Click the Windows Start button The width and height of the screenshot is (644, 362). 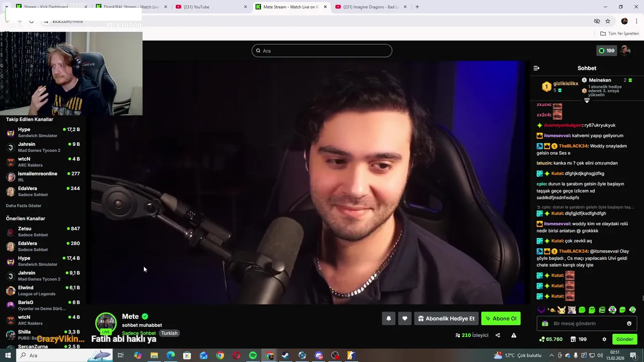coord(8,355)
